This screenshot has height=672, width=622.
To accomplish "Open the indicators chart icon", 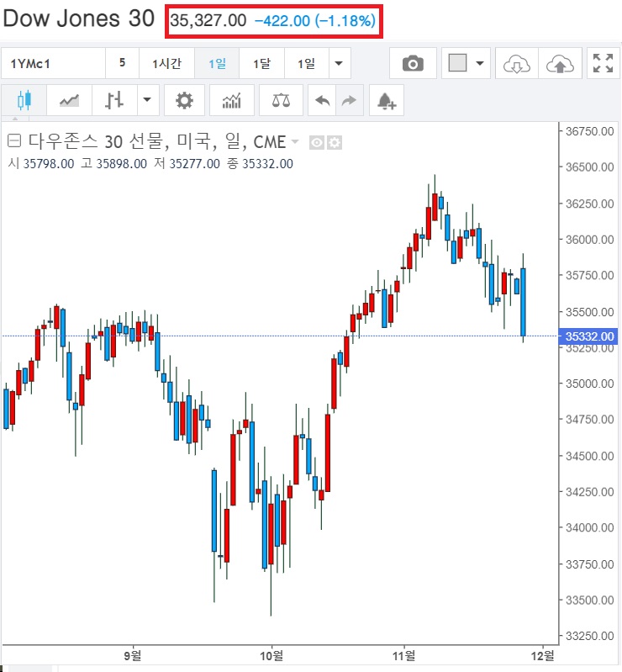I will tap(232, 100).
